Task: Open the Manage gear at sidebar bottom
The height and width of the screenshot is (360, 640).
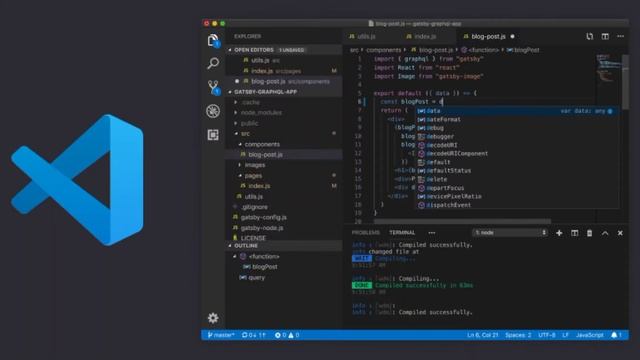Action: [x=213, y=318]
